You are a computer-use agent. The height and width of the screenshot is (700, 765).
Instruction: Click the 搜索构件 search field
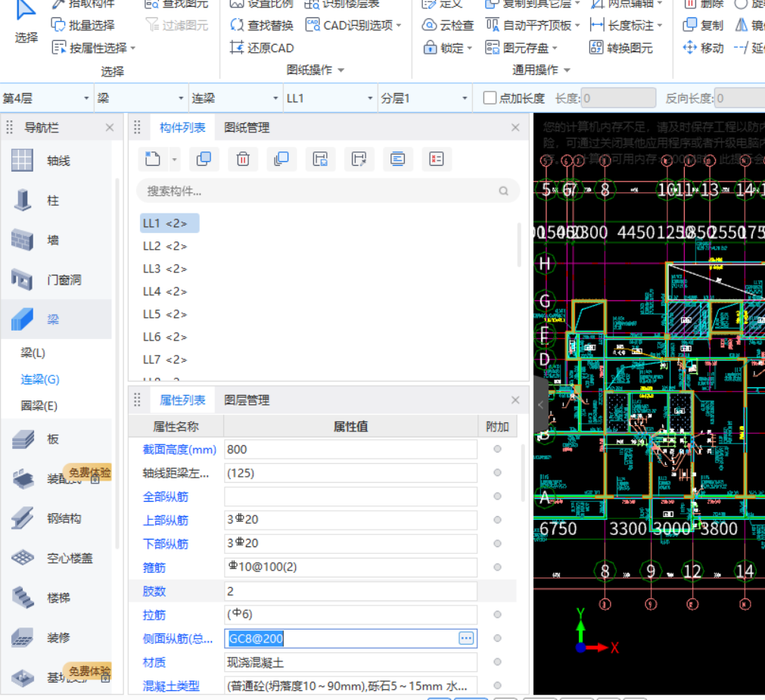pyautogui.click(x=328, y=191)
